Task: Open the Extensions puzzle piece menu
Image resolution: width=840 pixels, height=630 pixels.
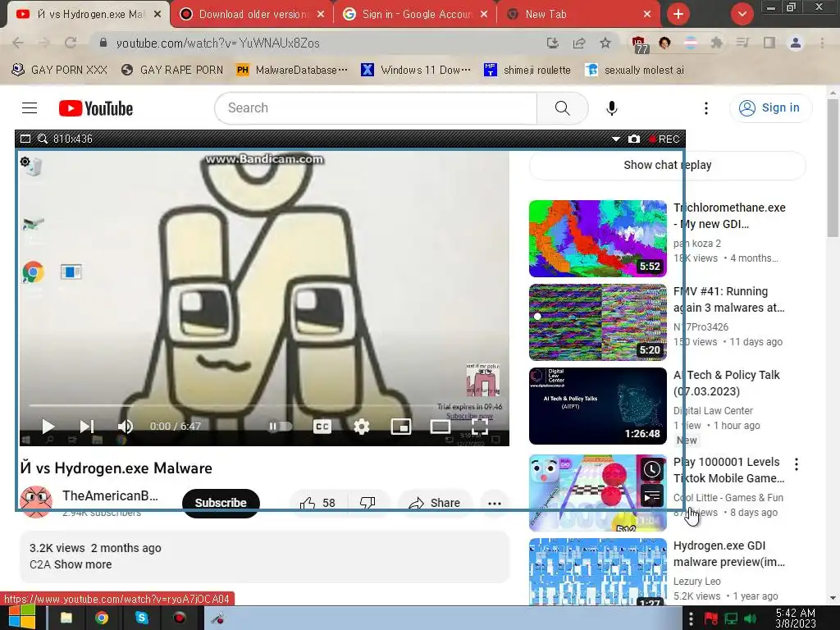Action: (x=716, y=43)
